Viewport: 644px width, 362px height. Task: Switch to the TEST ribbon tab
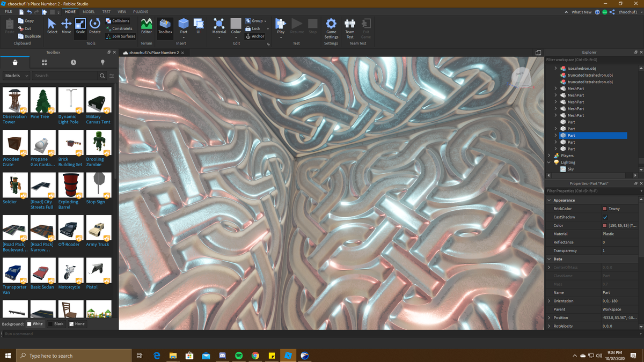click(x=106, y=11)
